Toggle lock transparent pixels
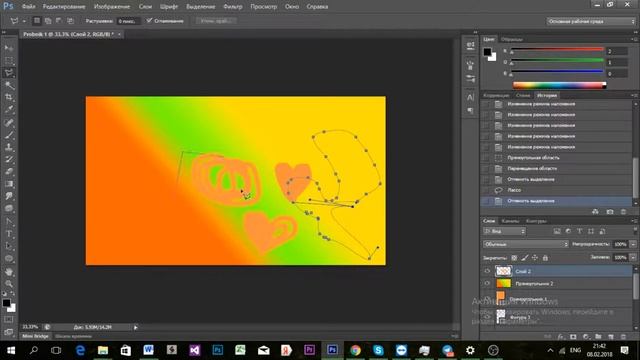The image size is (640, 360). point(514,258)
